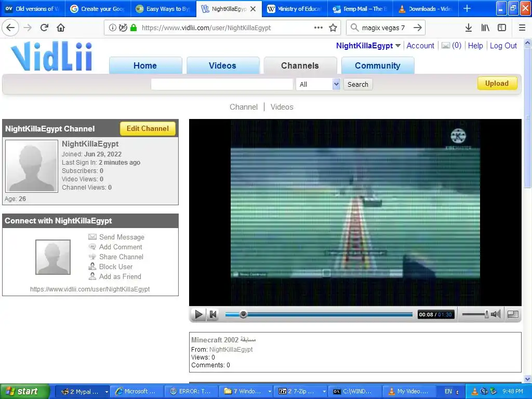This screenshot has width=532, height=399.
Task: Click the VLC icon in system tray
Action: click(x=474, y=391)
